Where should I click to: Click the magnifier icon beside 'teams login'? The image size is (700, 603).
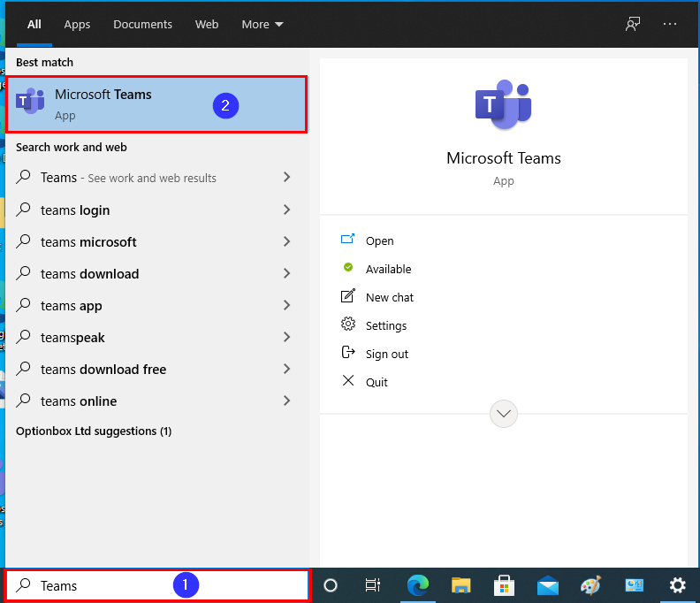[23, 209]
